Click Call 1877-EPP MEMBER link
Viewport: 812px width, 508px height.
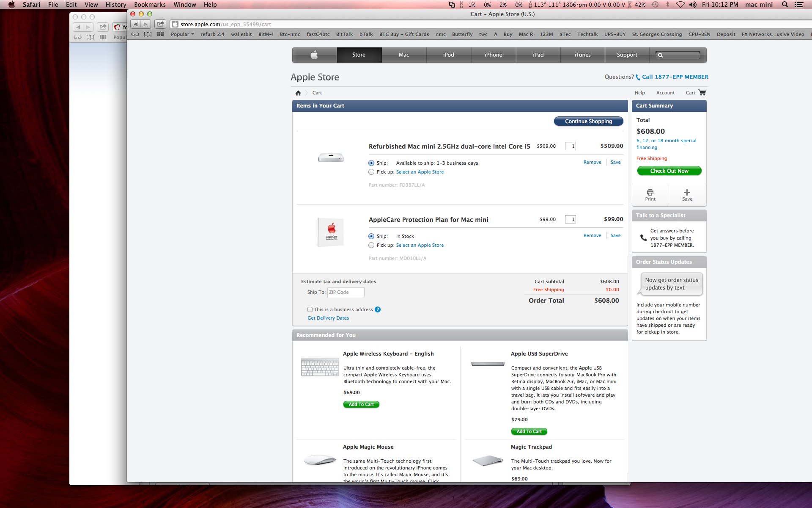675,77
